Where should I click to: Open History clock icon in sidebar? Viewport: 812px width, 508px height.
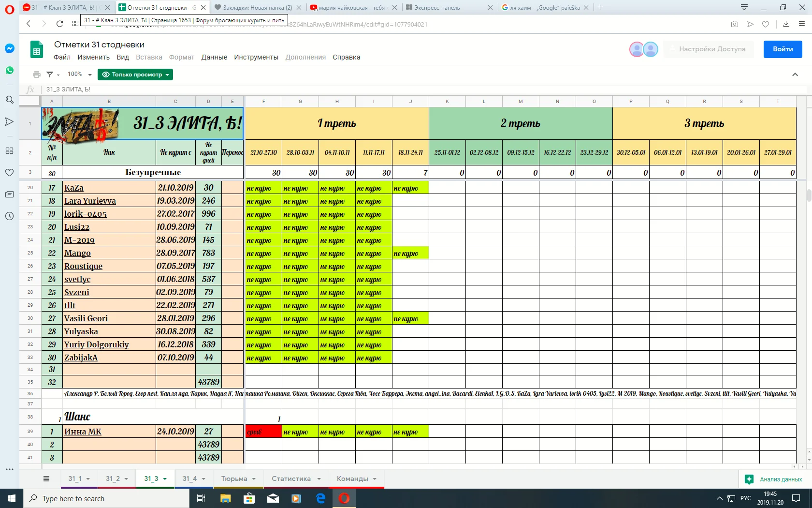(x=9, y=216)
